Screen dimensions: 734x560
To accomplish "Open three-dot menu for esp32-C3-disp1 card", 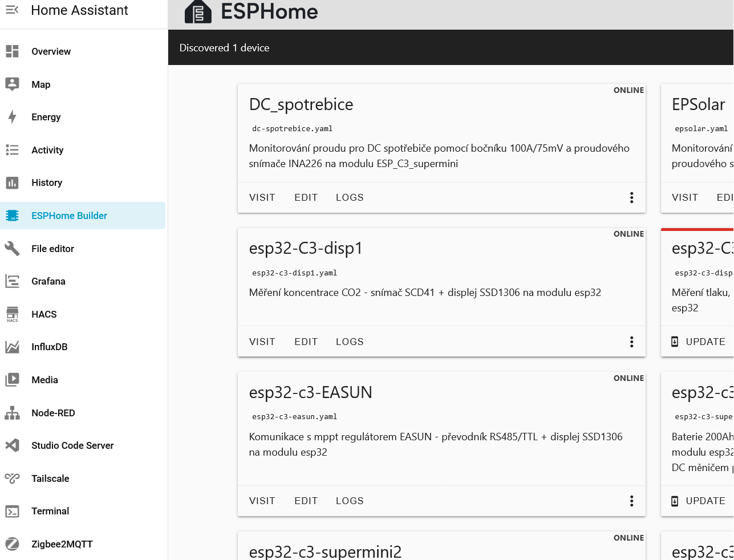I will click(x=631, y=342).
